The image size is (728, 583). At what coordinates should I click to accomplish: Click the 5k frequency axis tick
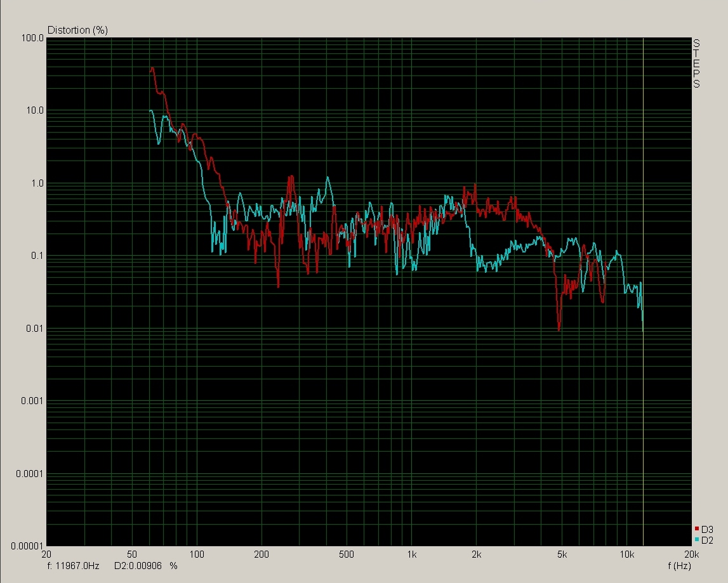(x=562, y=554)
